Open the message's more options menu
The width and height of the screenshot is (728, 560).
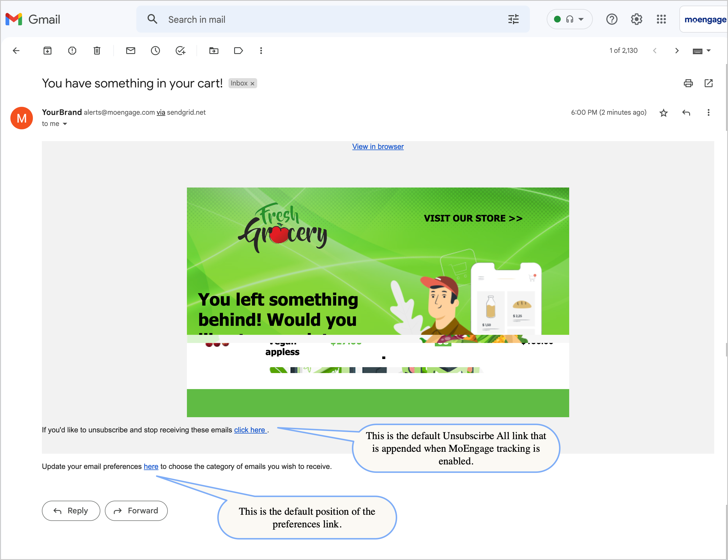point(708,113)
